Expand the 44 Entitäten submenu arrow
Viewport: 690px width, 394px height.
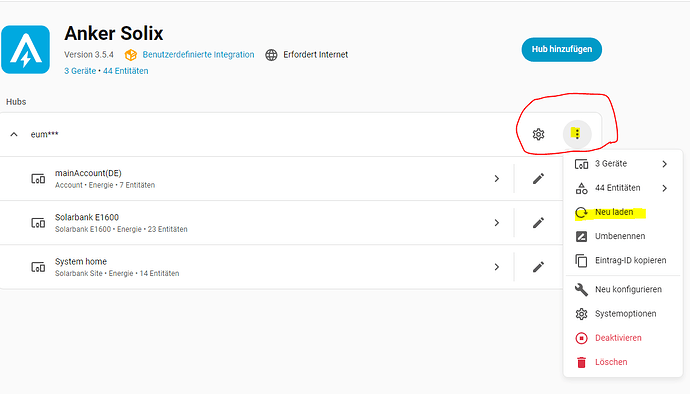664,188
